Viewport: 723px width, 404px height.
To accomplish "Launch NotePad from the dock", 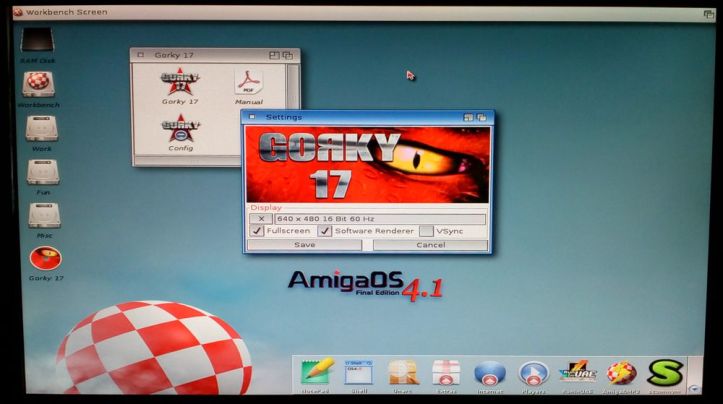I will coord(316,374).
